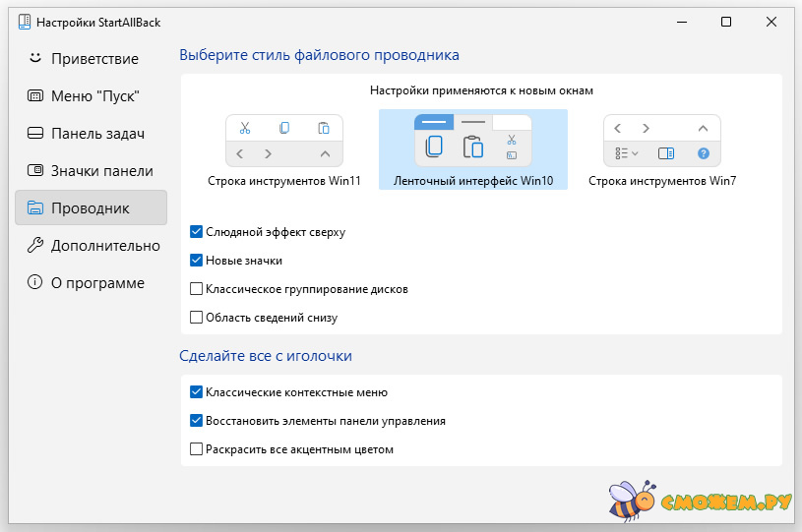Uncheck Классические контекстные меню
The image size is (802, 532).
tap(196, 392)
